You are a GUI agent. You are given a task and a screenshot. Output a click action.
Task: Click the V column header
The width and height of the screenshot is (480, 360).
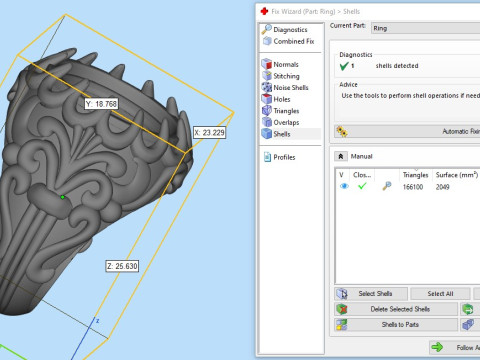click(x=342, y=175)
